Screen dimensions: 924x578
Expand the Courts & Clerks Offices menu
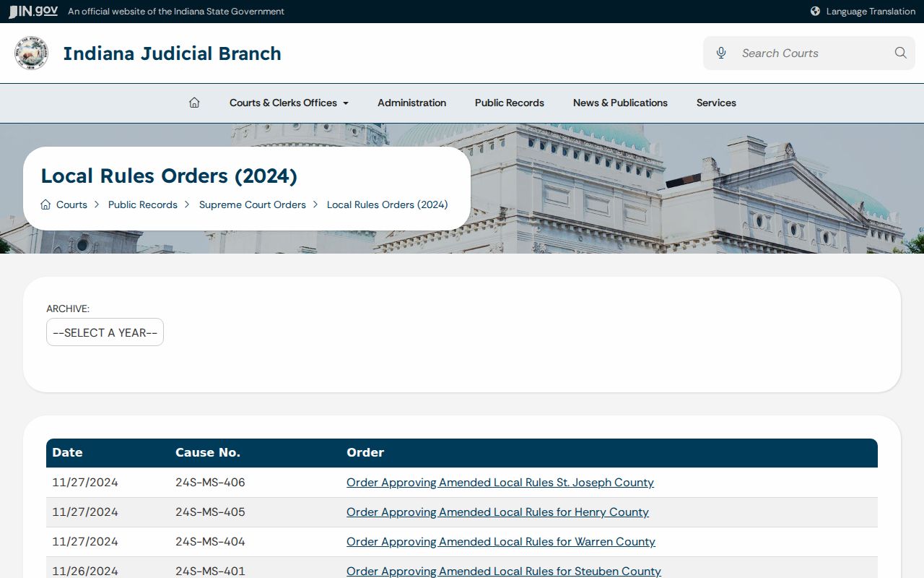point(289,103)
